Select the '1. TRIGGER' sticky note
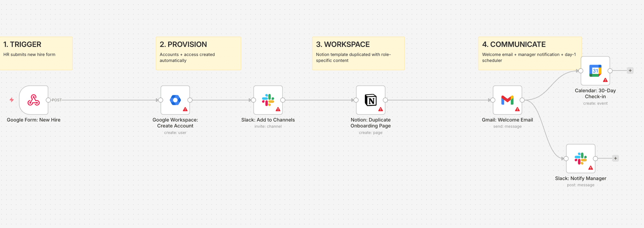 pyautogui.click(x=36, y=53)
